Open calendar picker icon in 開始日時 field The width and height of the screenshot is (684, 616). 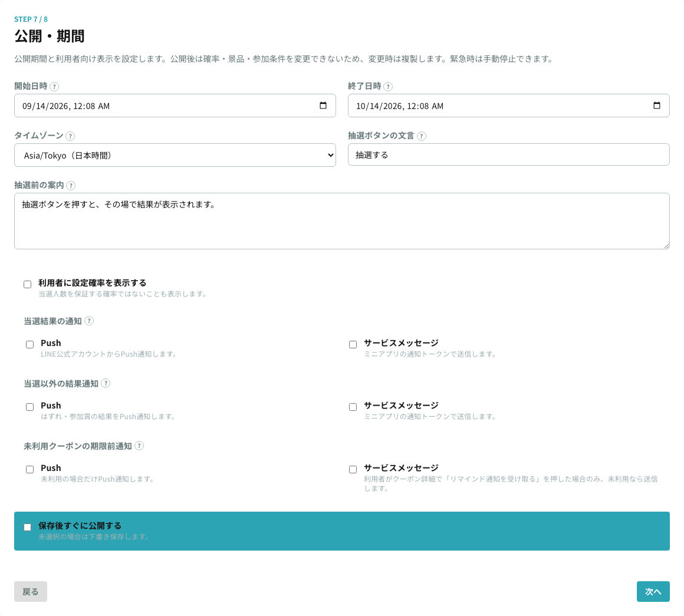pos(323,106)
